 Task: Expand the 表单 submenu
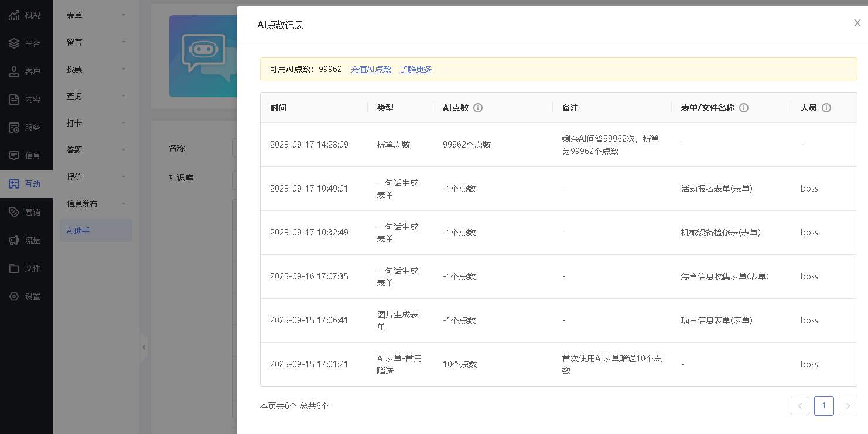pyautogui.click(x=96, y=15)
